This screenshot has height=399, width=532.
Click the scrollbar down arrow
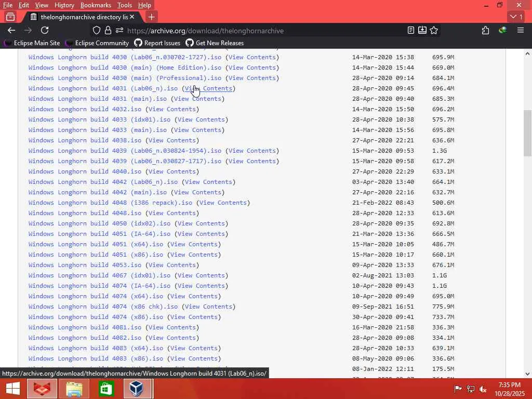(x=527, y=374)
